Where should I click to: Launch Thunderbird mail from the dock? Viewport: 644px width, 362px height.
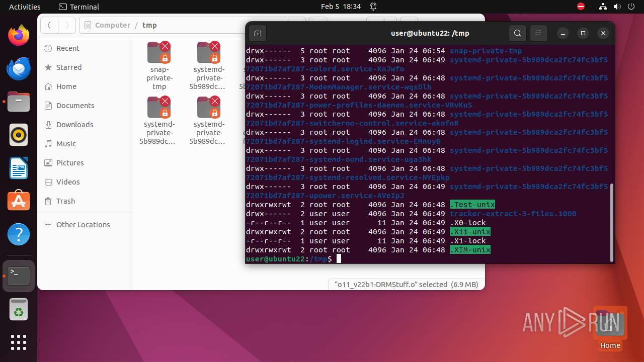point(19,69)
